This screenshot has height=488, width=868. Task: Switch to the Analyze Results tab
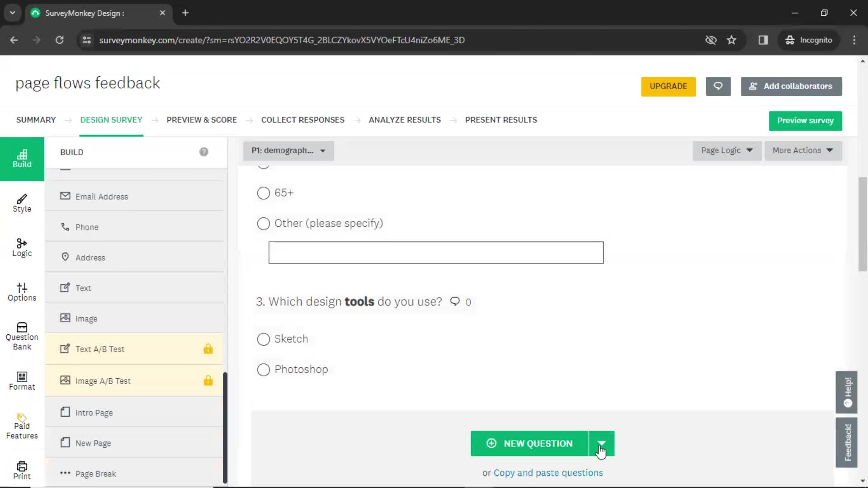point(405,120)
